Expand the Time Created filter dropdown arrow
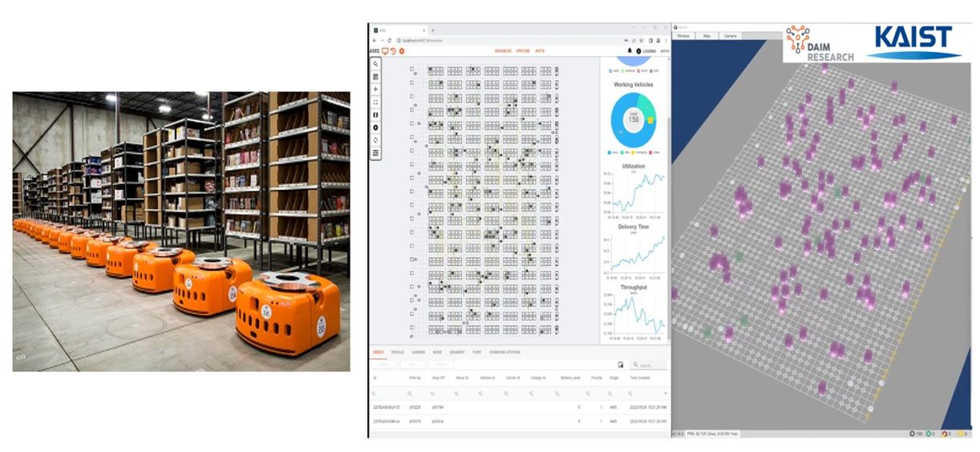Screen dimensions: 980x452 (x=666, y=393)
